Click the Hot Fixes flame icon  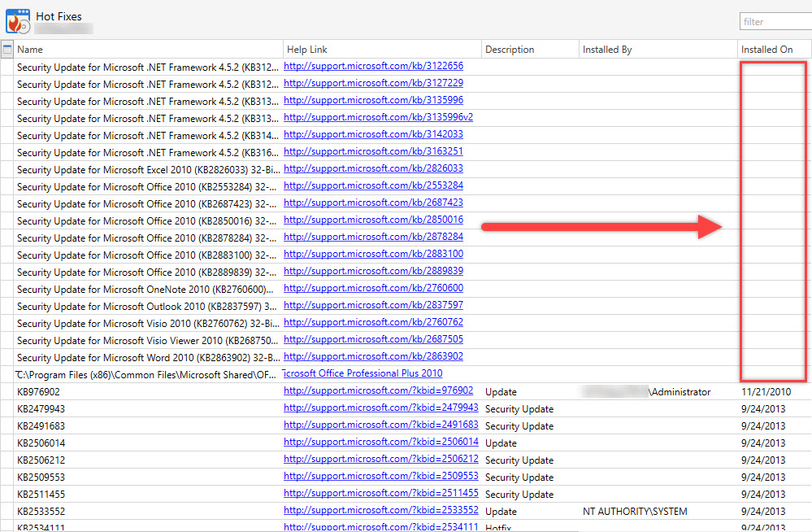(18, 20)
